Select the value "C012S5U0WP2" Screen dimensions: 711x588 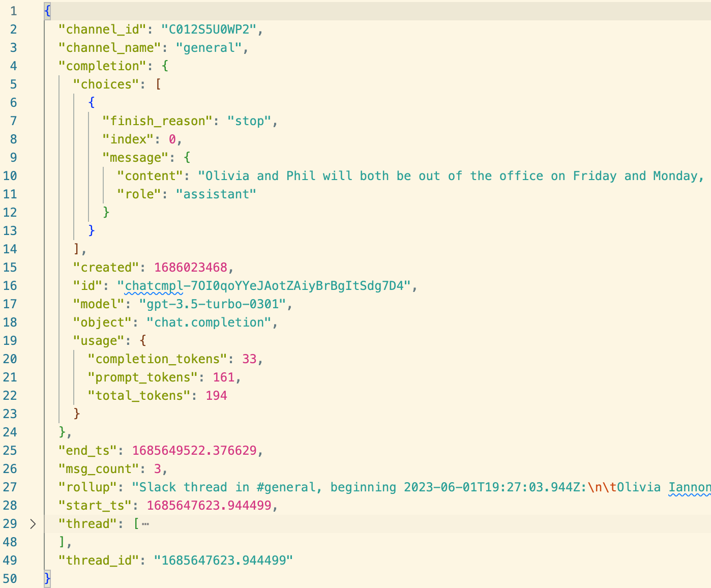(x=209, y=30)
